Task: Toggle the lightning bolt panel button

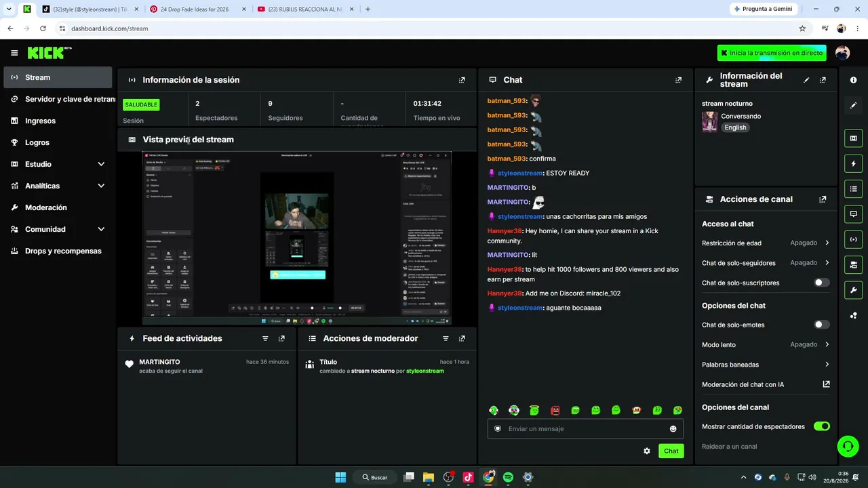Action: (x=853, y=163)
